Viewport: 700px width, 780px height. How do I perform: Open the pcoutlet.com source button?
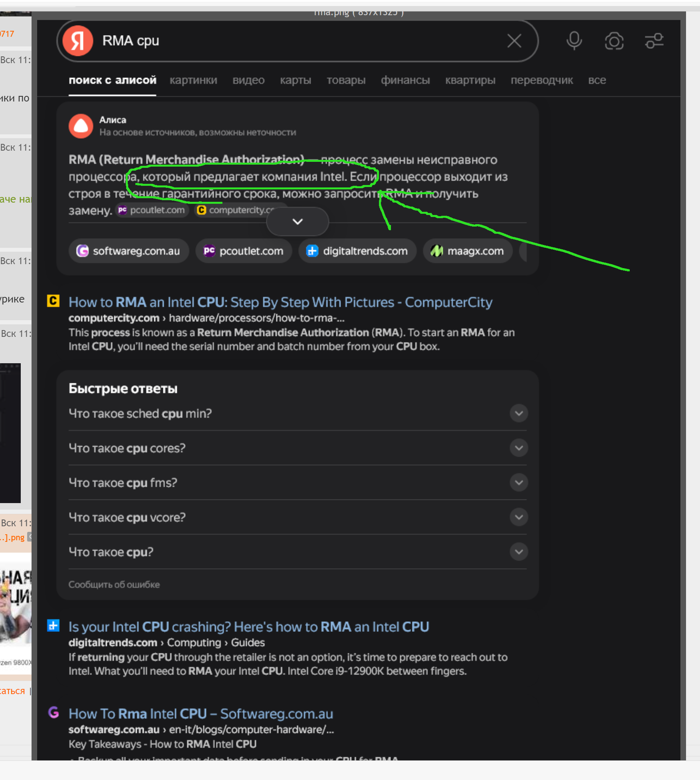pos(244,251)
